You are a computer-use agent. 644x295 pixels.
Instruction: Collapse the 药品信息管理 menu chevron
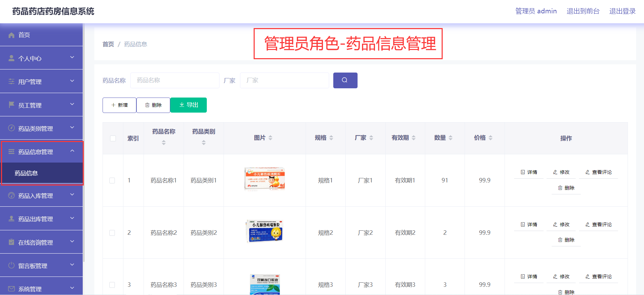tap(72, 151)
